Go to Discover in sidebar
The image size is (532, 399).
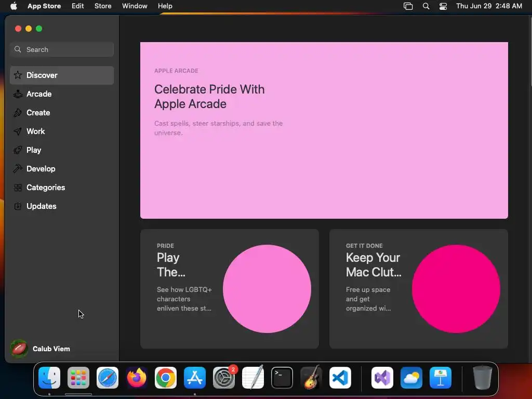pos(62,75)
